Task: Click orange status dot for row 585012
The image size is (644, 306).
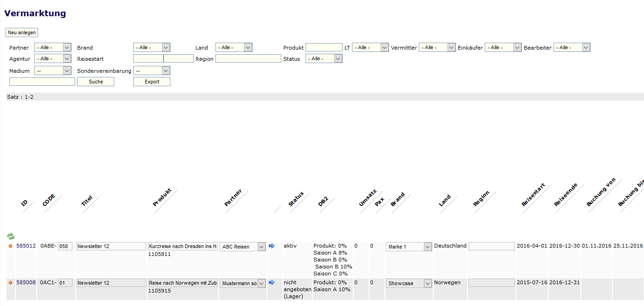Action: 11,246
